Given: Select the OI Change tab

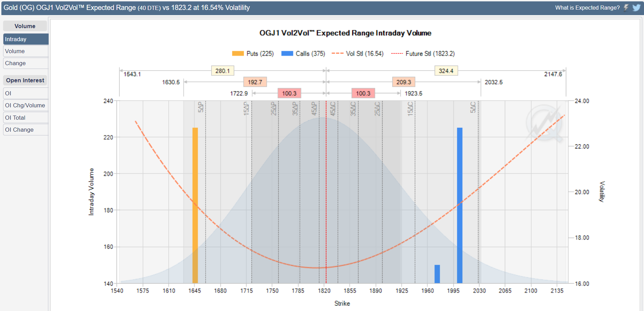Looking at the screenshot, I should (x=26, y=130).
